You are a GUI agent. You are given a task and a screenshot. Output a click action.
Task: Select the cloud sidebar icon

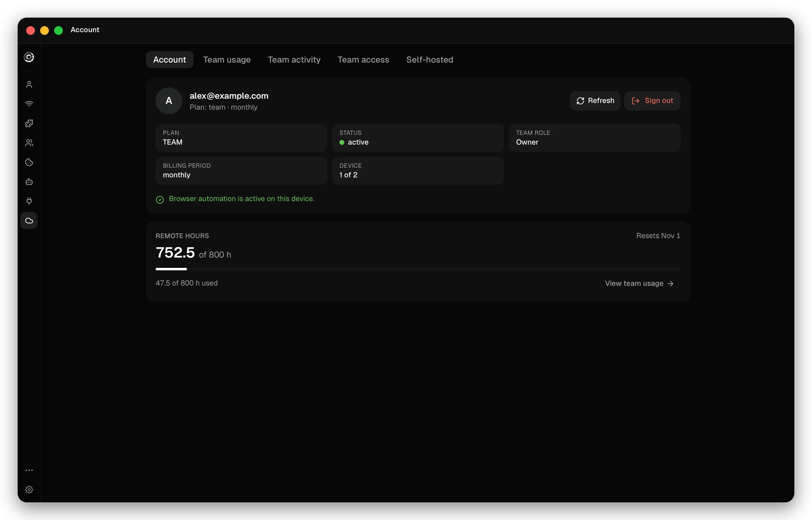point(29,221)
